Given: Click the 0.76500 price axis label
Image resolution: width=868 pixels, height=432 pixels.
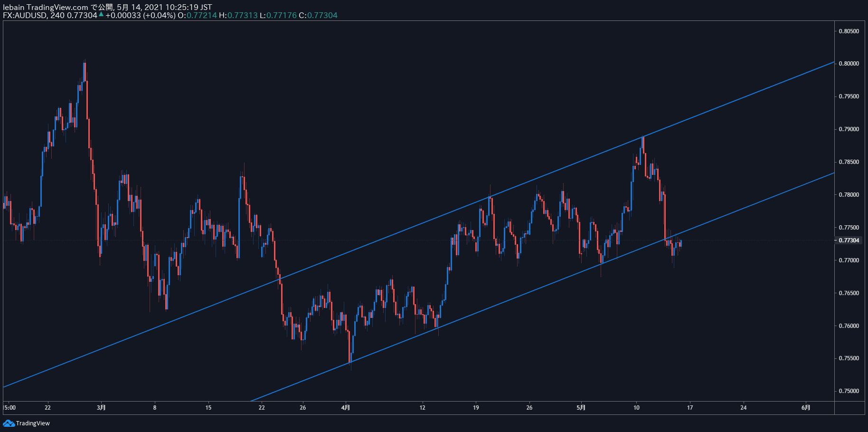Looking at the screenshot, I should click(849, 293).
